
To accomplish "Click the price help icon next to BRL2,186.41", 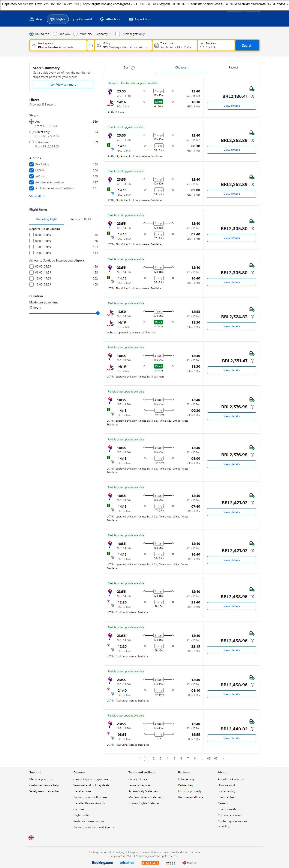I will point(252,96).
